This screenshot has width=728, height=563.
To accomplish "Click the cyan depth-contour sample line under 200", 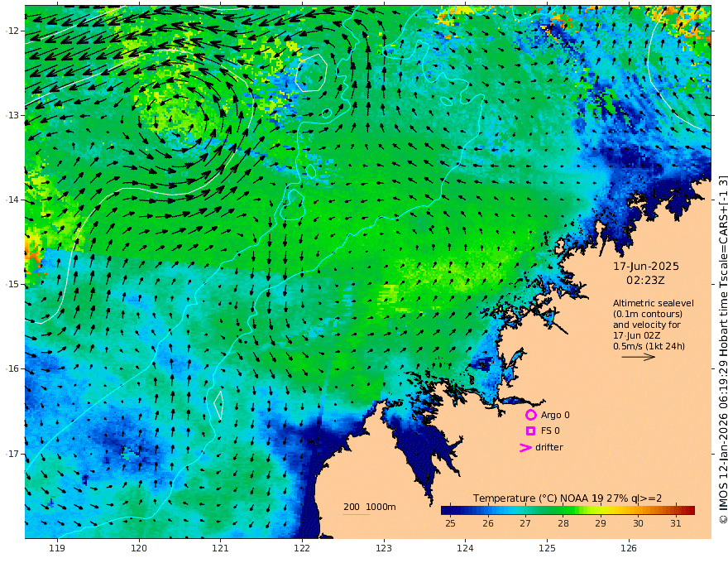I will pyautogui.click(x=357, y=514).
